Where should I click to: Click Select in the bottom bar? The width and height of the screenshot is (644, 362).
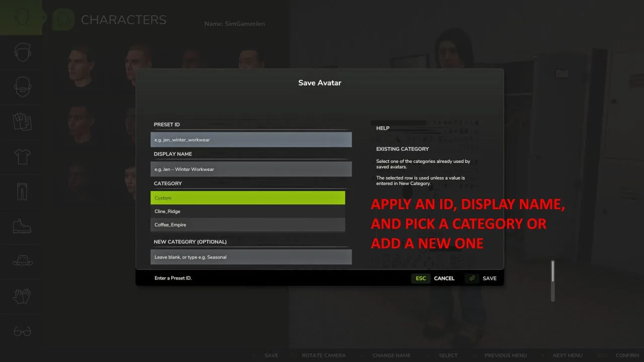tap(448, 355)
